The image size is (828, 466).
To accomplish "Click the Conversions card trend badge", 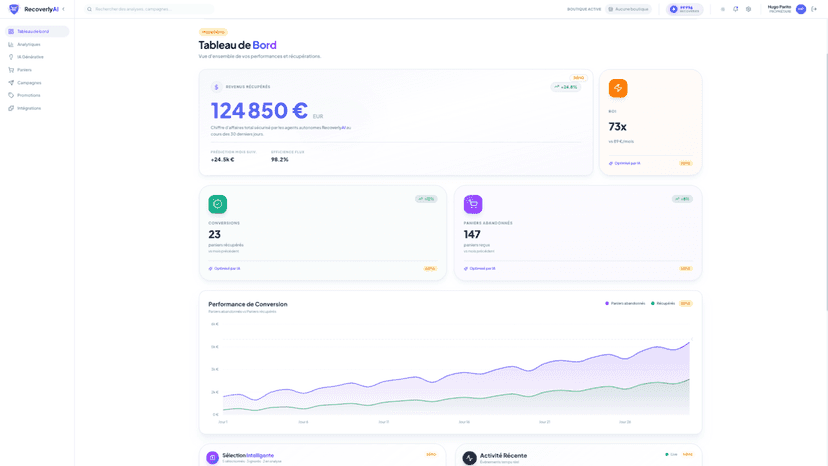I will coord(426,199).
